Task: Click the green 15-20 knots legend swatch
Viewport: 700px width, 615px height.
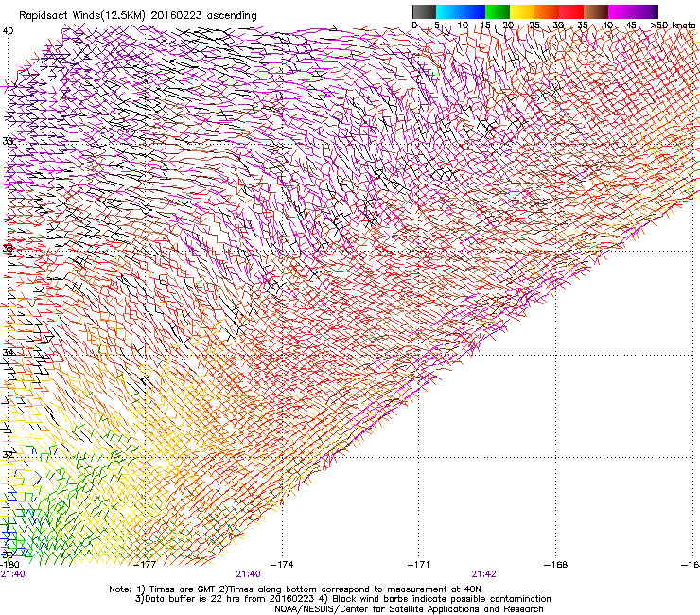Action: [498, 11]
